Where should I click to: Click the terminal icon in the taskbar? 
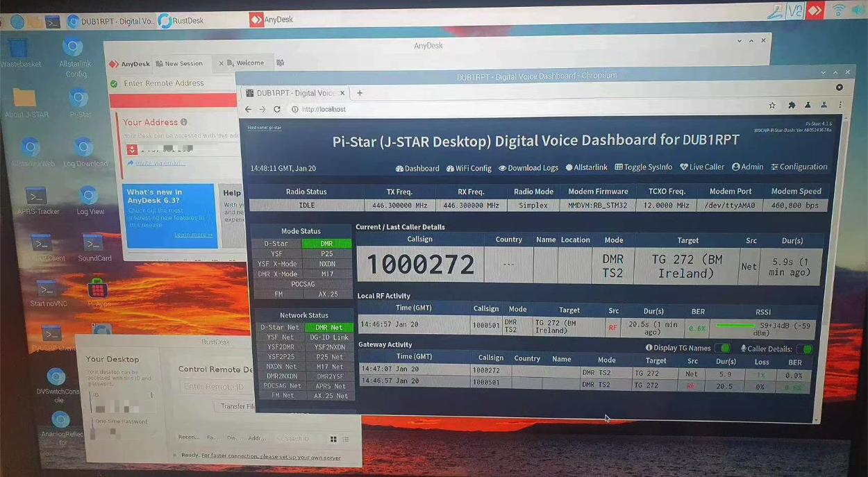click(x=52, y=22)
